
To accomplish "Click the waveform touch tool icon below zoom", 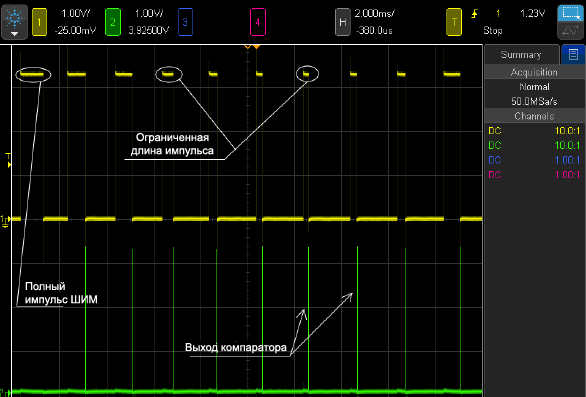I will (570, 30).
